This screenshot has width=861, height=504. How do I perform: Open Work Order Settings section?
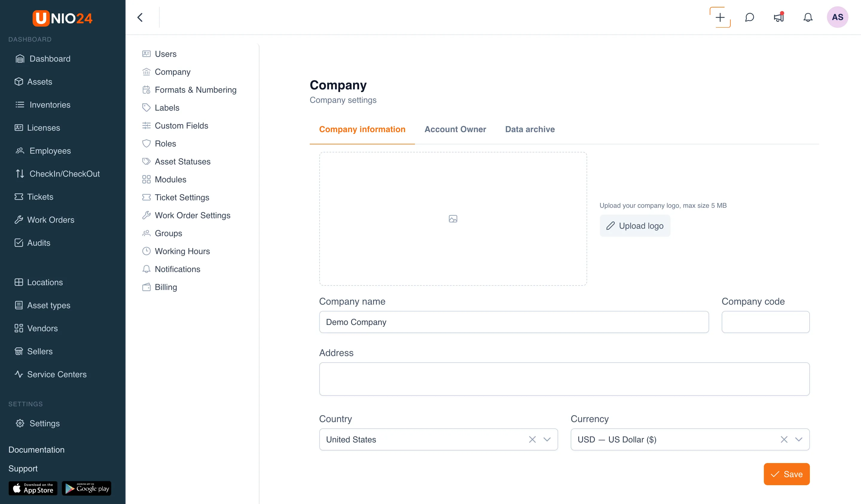tap(186, 215)
